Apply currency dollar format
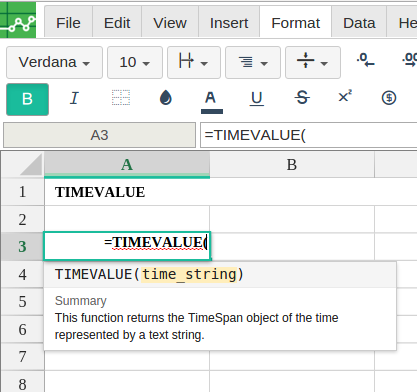Viewport: 417px width, 392px height. (x=389, y=98)
